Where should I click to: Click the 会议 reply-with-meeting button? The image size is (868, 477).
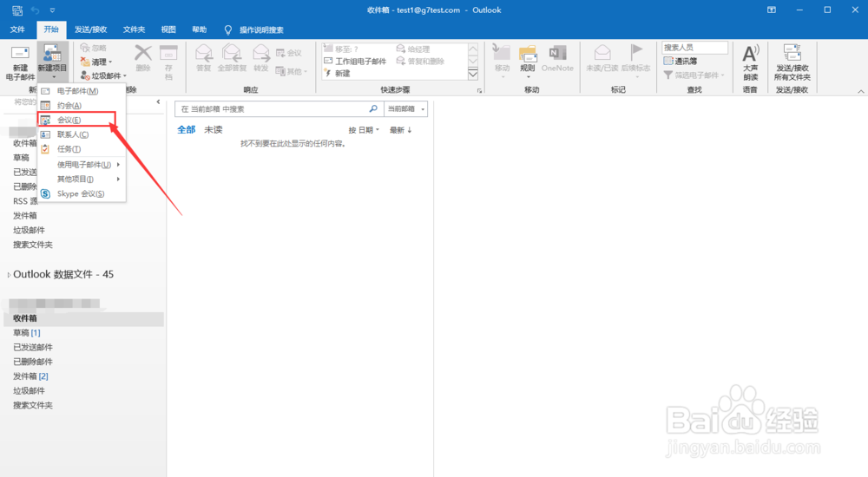click(289, 53)
